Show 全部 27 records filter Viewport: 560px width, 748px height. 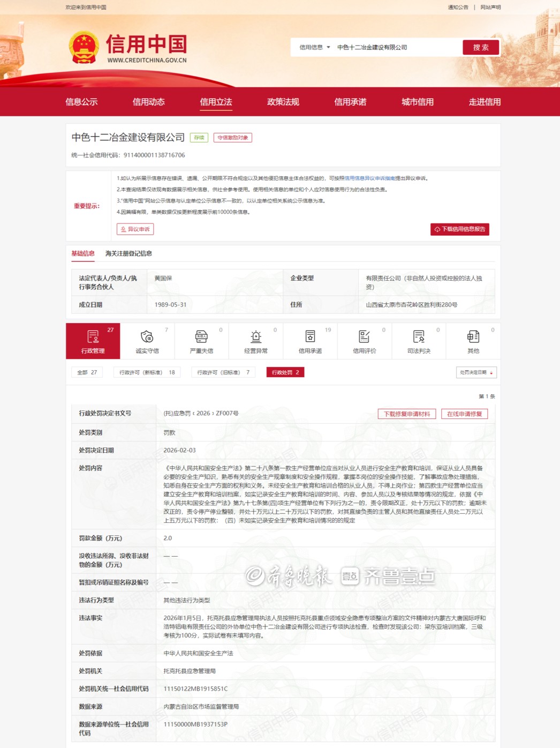(x=87, y=372)
